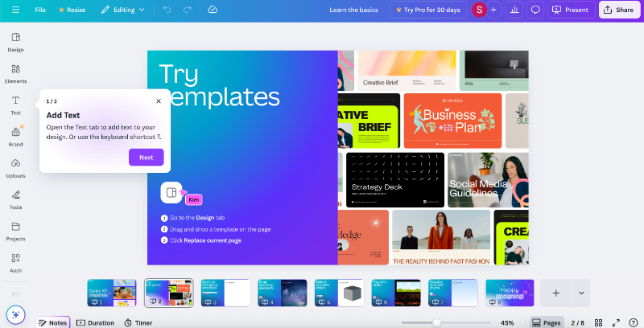Select the Kim cursor label on slide

194,199
